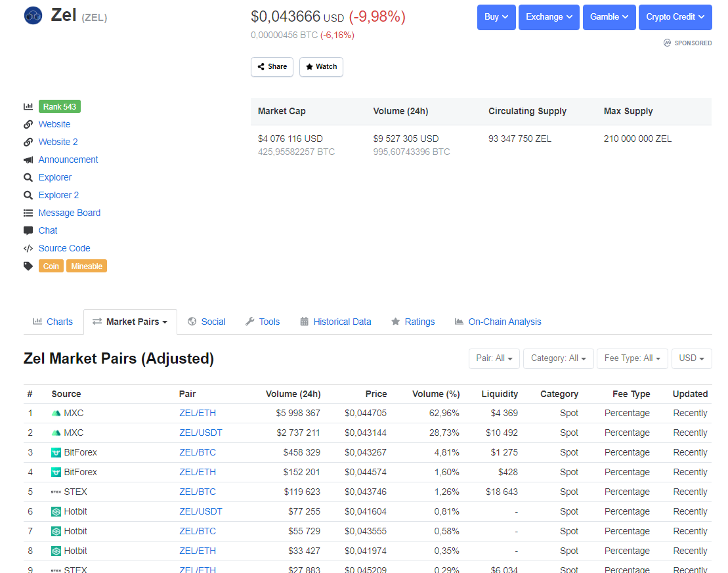Click the code brackets icon beside Source Code
Screen dimensions: 728x573
(28, 248)
